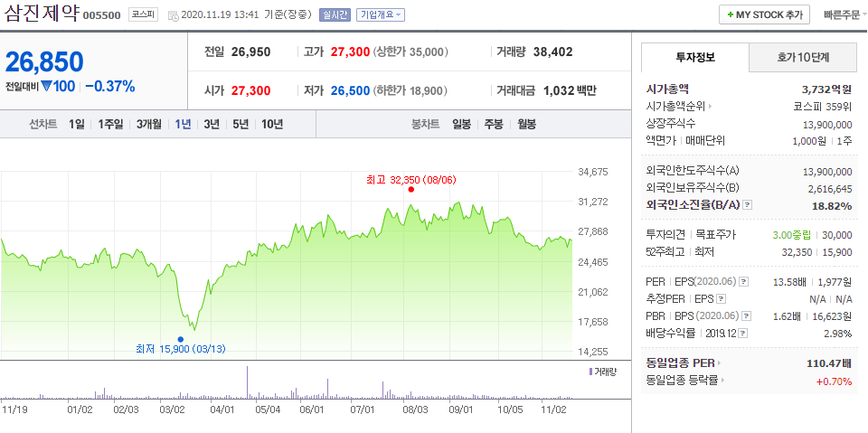Click the stock code 005500
The height and width of the screenshot is (433, 868).
click(x=102, y=15)
